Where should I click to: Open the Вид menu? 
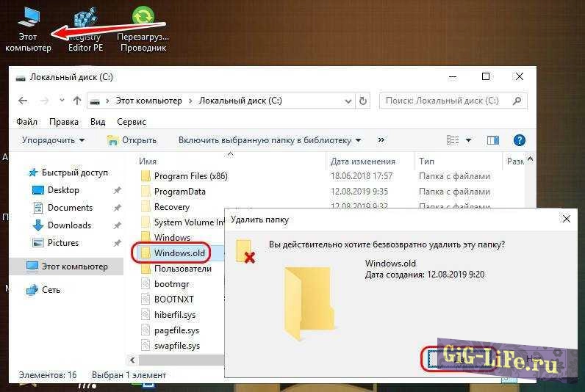(98, 122)
